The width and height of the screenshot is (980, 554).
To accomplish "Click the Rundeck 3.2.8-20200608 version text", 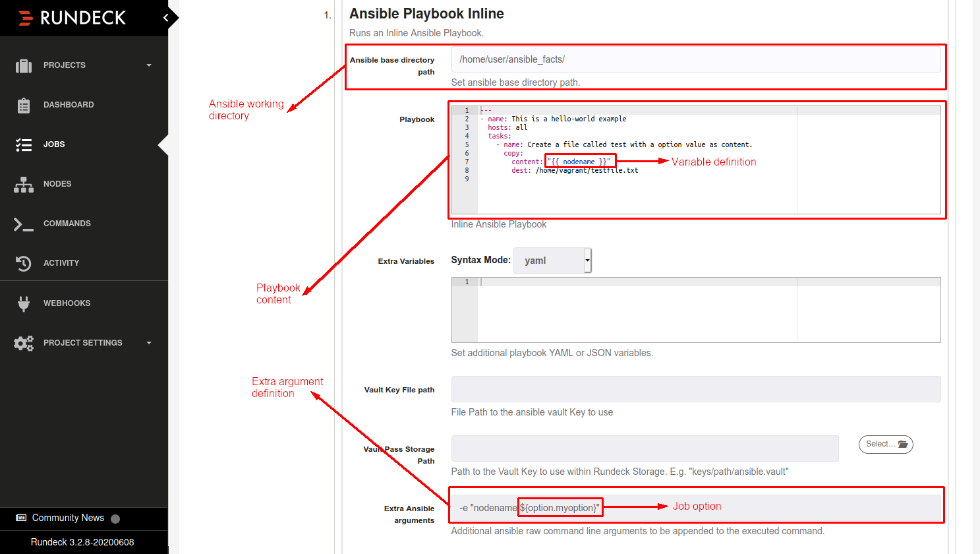I will (82, 542).
